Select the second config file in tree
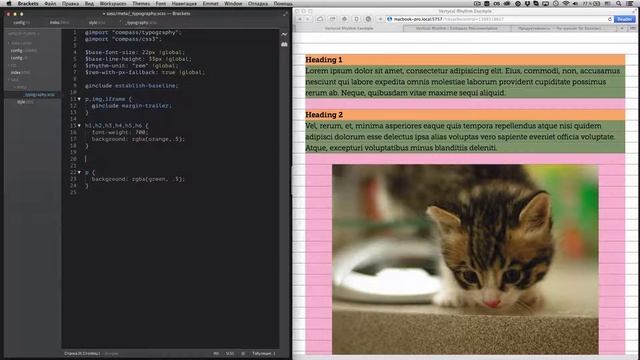 coord(19,58)
